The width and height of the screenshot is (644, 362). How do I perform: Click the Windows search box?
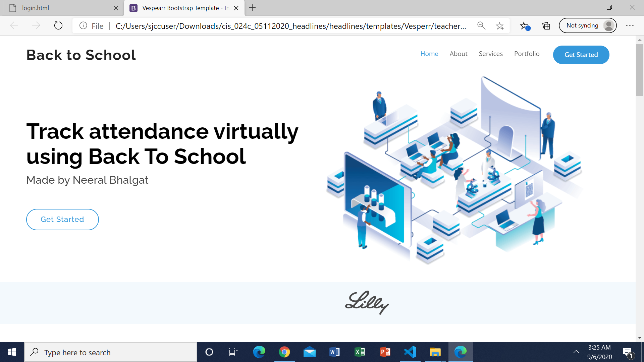coord(111,352)
